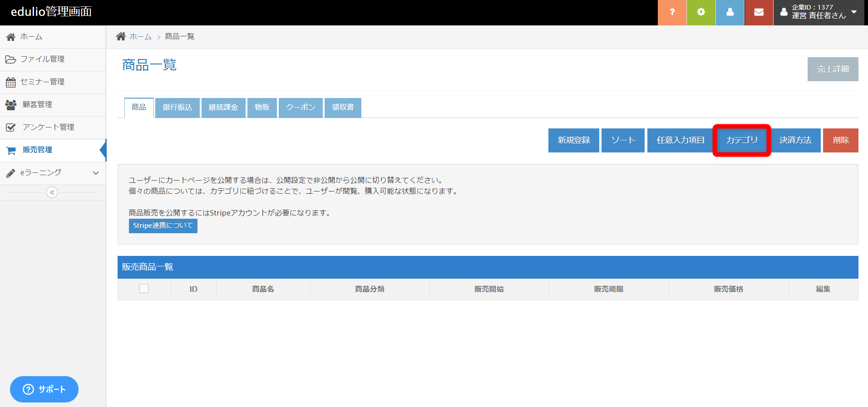868x407 pixels.
Task: Open 顧客管理 in the sidebar
Action: 53,105
